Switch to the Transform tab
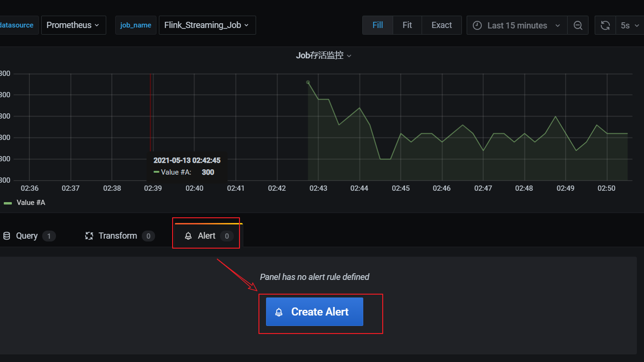Image resolution: width=644 pixels, height=362 pixels. tap(120, 236)
